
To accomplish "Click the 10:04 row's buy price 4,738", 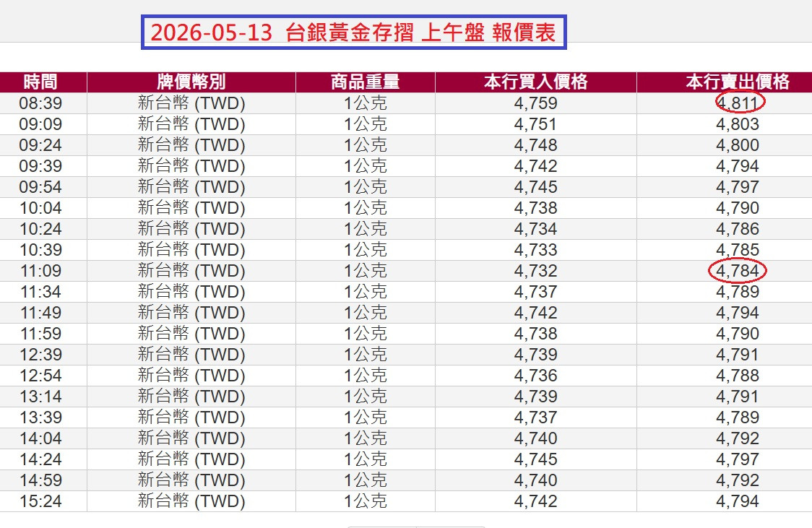I will (x=535, y=208).
